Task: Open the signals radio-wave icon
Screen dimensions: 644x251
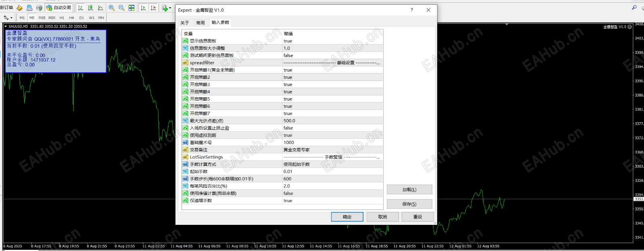Action: (x=39, y=8)
